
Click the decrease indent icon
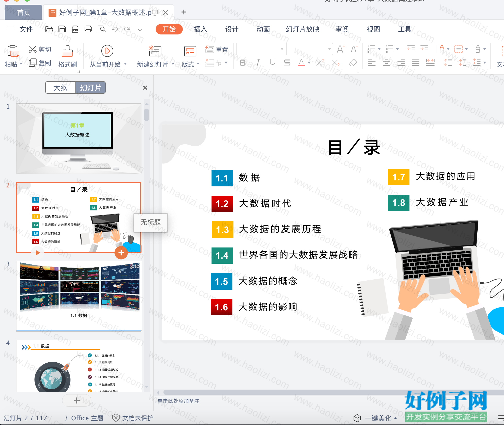[x=411, y=49]
